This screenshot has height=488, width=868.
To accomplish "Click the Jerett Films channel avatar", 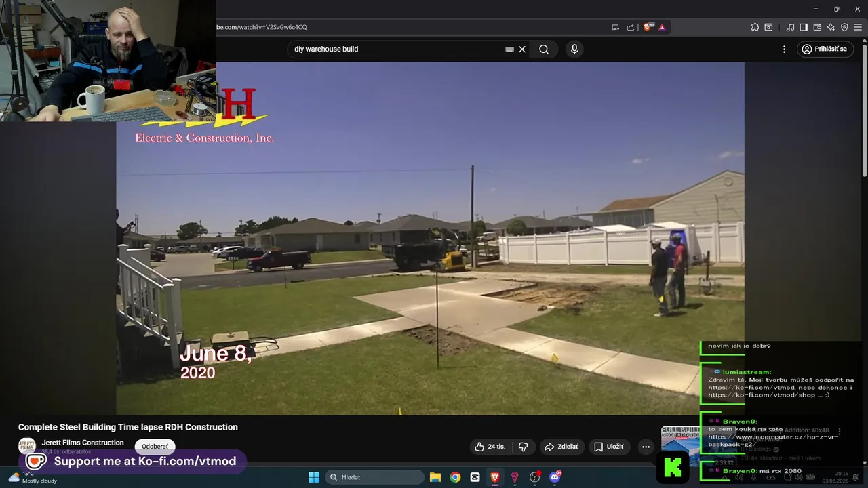I will [x=26, y=446].
